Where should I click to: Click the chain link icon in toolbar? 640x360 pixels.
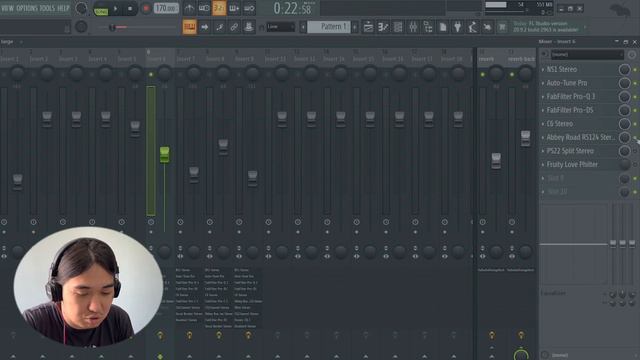point(234,27)
